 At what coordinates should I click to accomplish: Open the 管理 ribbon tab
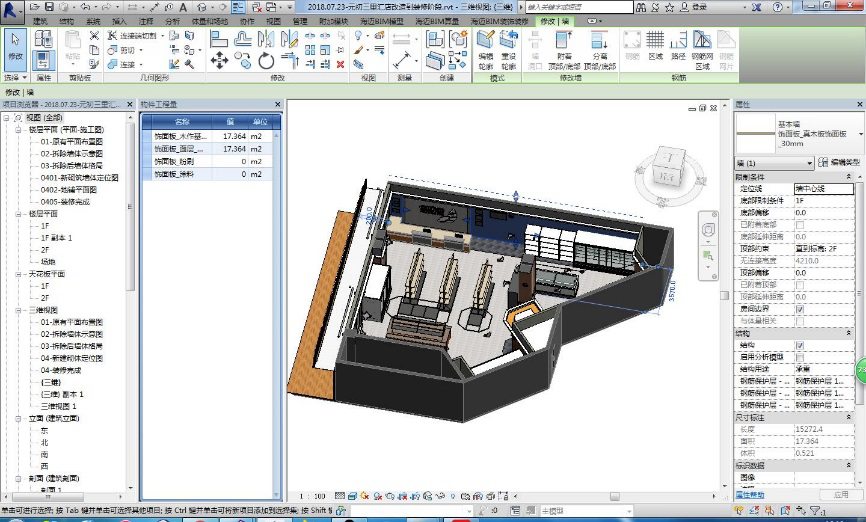tap(300, 22)
